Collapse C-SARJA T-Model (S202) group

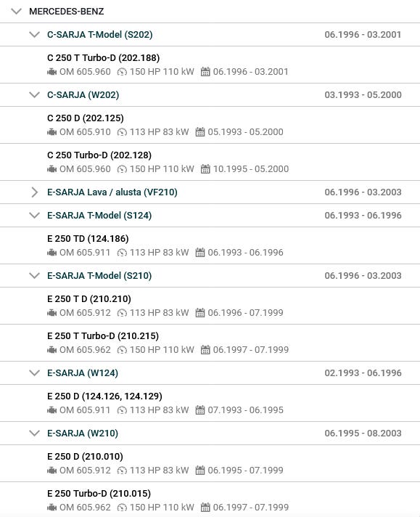point(34,35)
